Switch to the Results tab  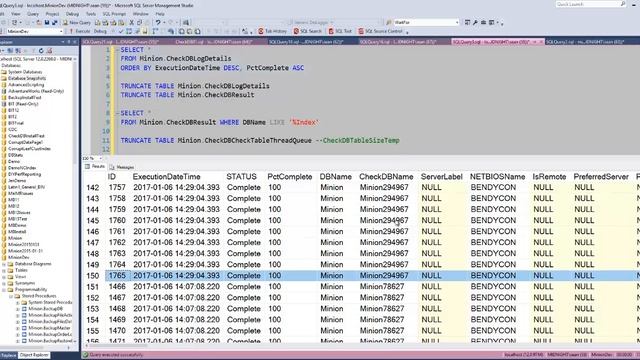tap(95, 167)
